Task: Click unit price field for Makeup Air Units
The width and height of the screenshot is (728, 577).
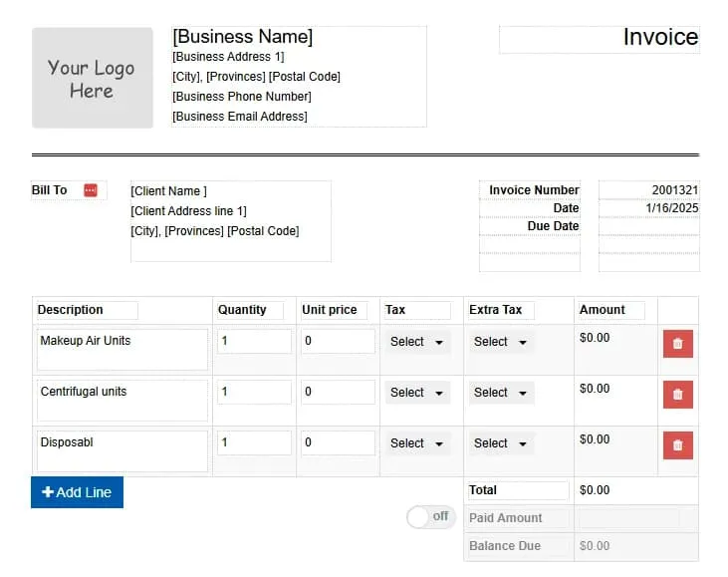Action: tap(338, 341)
